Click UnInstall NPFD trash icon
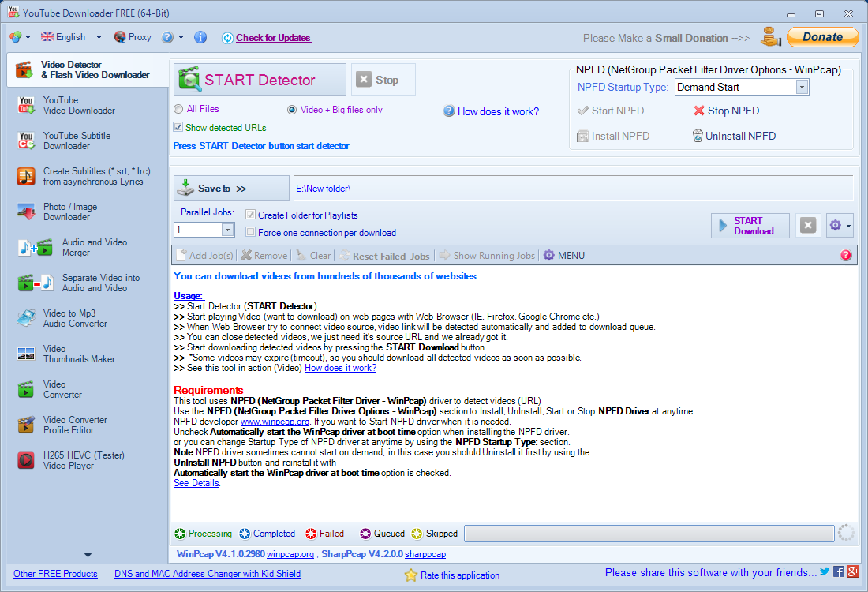The width and height of the screenshot is (868, 592). coord(698,136)
